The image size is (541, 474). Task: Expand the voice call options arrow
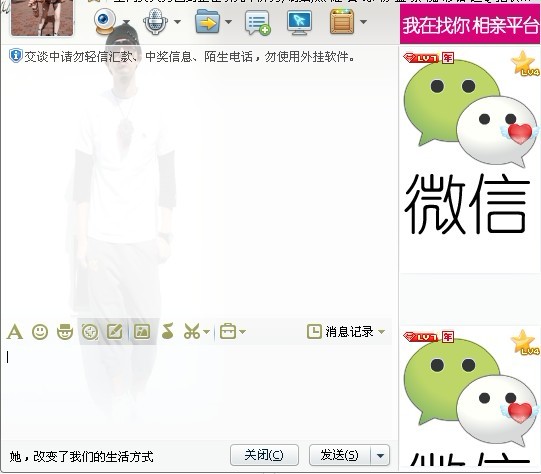coord(177,22)
